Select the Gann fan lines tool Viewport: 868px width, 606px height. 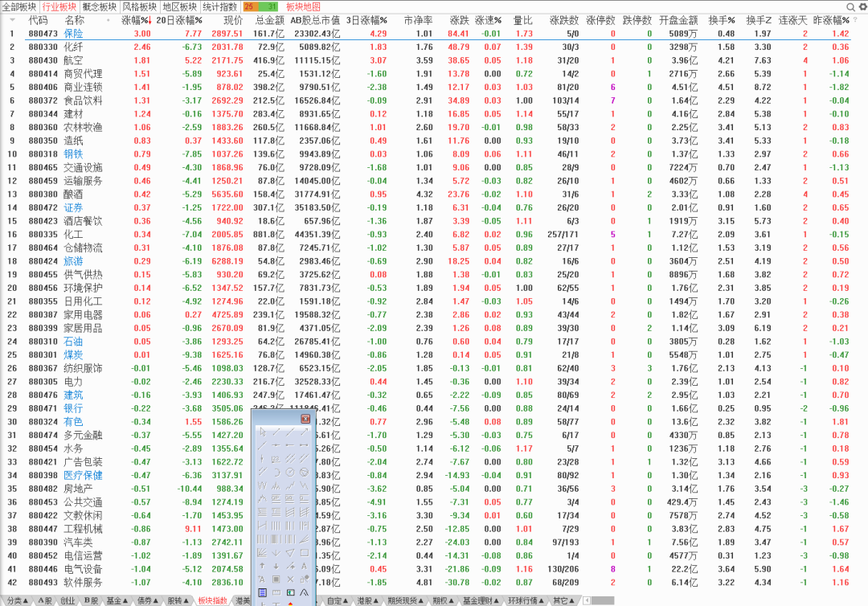pos(262,552)
